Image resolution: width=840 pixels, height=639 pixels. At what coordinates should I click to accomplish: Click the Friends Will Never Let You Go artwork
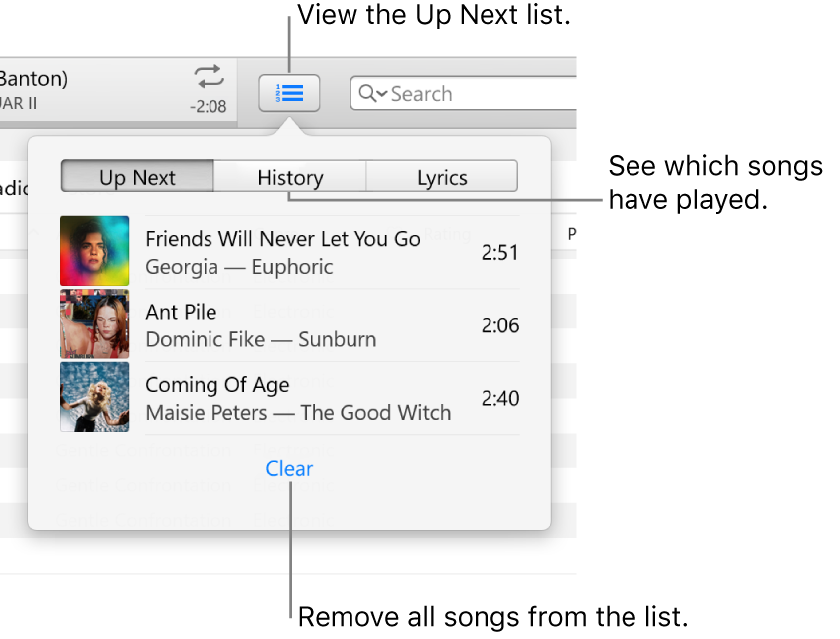click(94, 251)
